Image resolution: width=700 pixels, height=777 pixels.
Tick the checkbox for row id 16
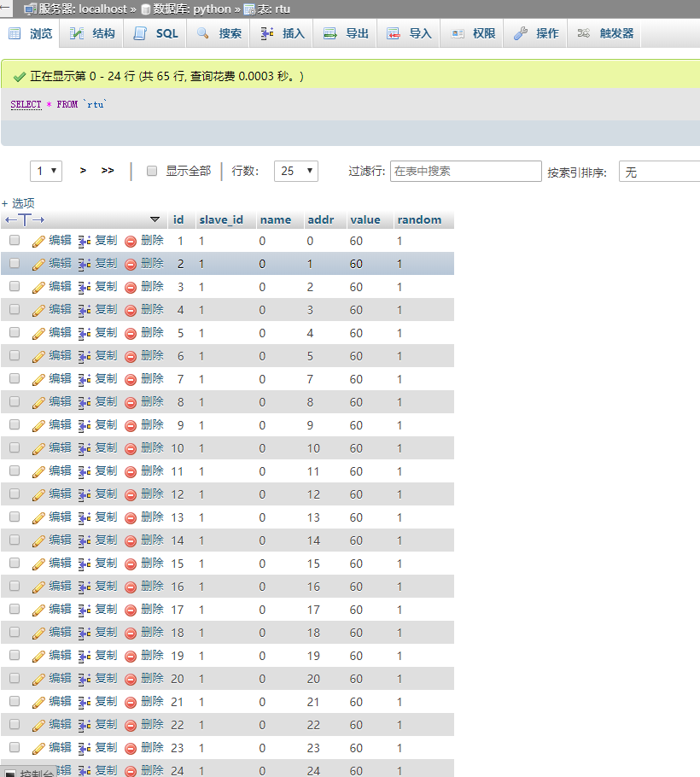[15, 586]
